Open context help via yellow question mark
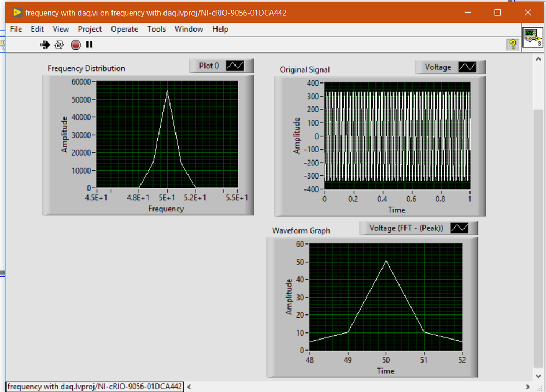This screenshot has height=392, width=546. click(513, 45)
